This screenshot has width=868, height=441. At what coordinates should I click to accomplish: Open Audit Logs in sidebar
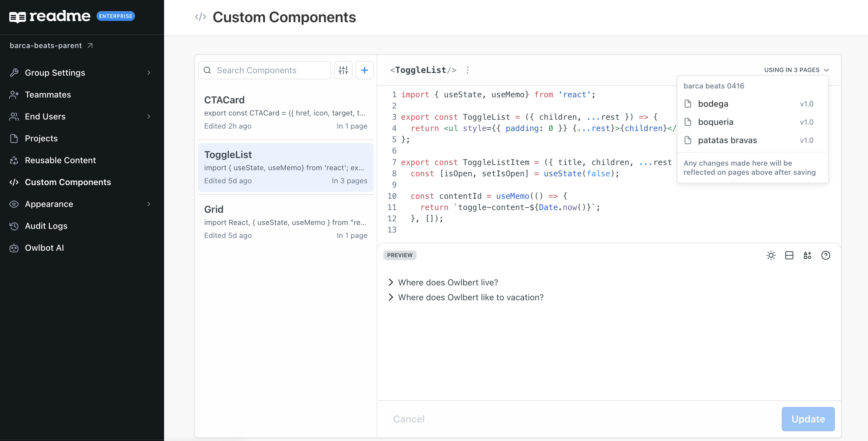(46, 226)
